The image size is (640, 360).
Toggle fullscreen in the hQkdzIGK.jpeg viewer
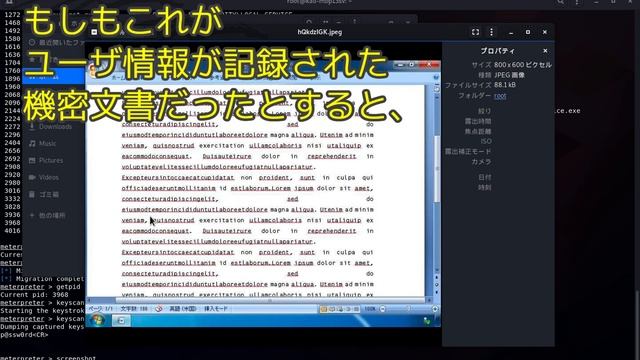475,32
